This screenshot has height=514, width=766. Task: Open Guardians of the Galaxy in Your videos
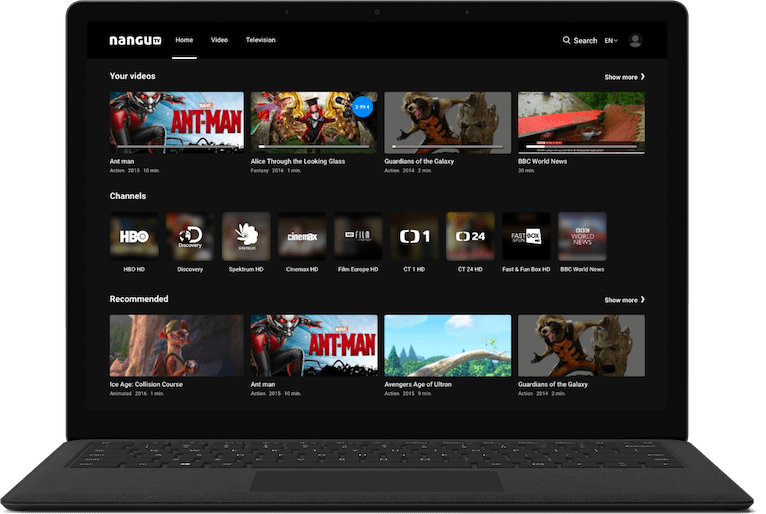(447, 122)
